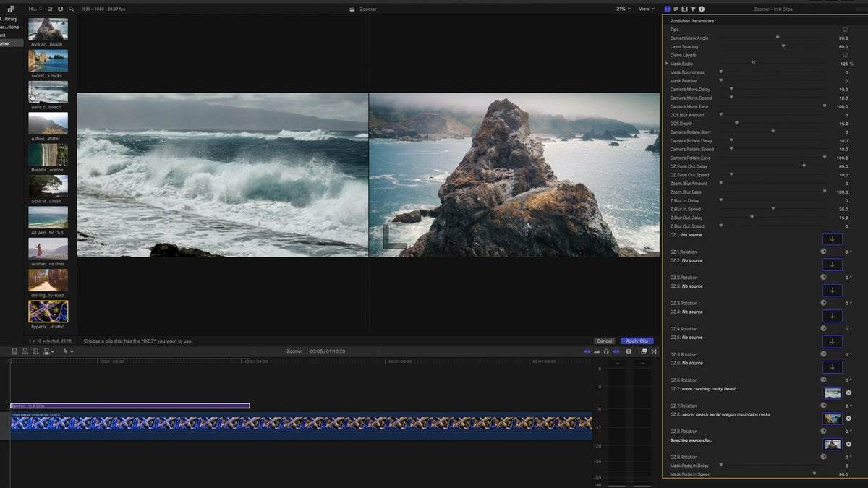Image resolution: width=868 pixels, height=488 pixels.
Task: Click the headphones solo icon
Action: pos(606,351)
